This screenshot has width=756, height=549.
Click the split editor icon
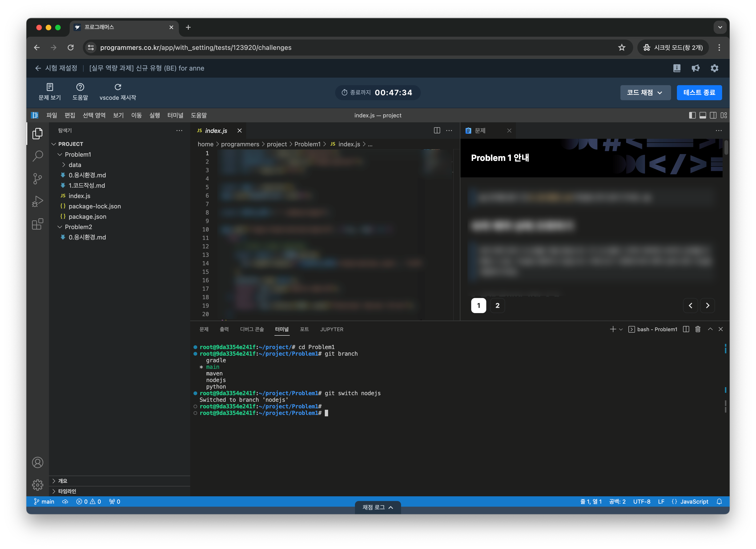click(x=437, y=131)
